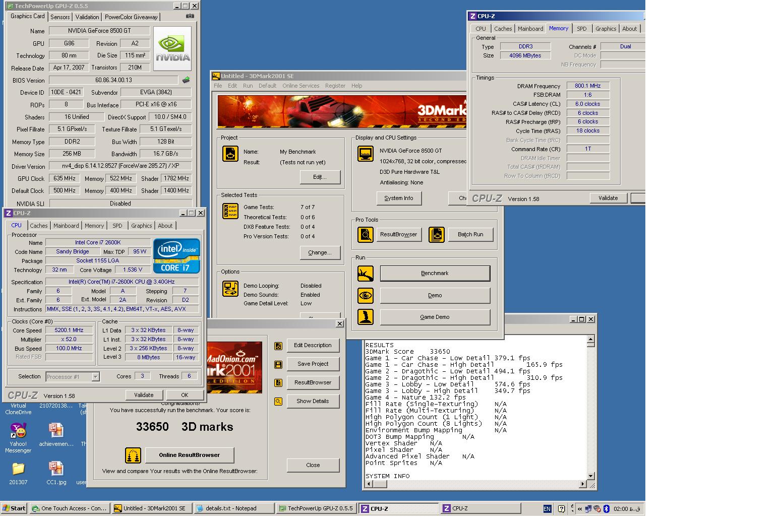This screenshot has height=532, width=784.
Task: Open the Online Services menu in 3DMark2001
Action: [x=300, y=86]
